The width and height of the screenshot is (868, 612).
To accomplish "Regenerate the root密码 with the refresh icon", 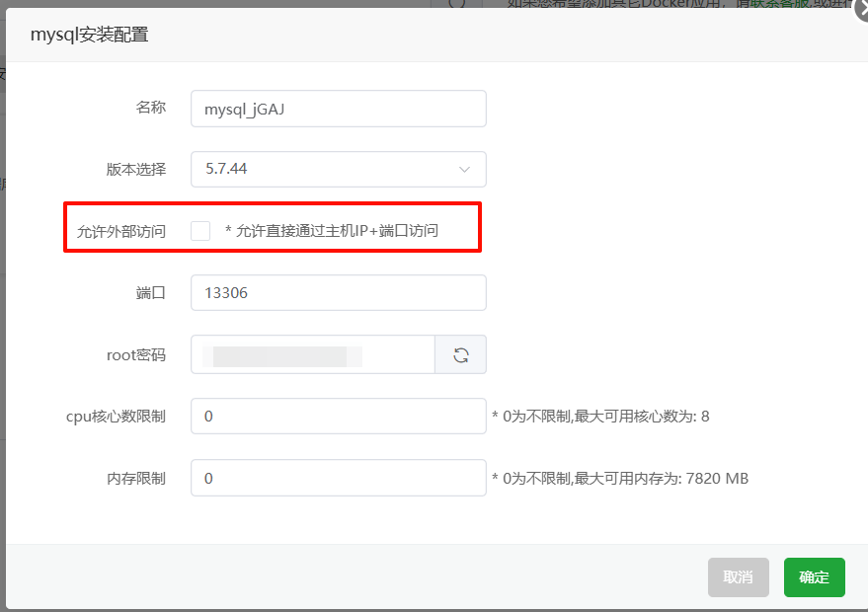I will pos(460,353).
